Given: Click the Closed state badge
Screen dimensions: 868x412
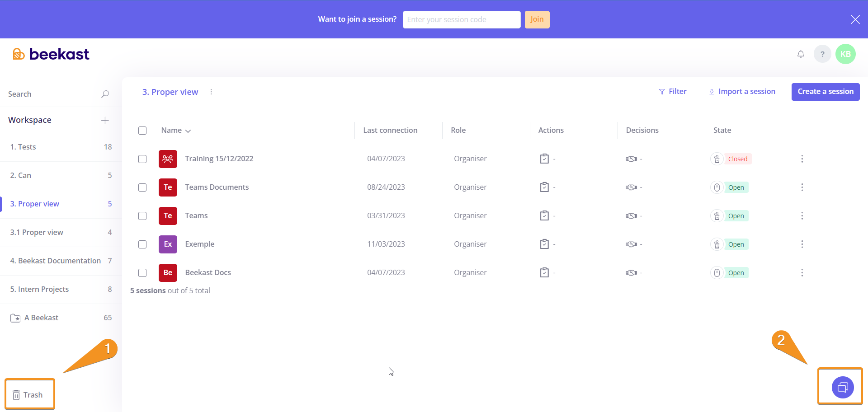Looking at the screenshot, I should coord(738,159).
